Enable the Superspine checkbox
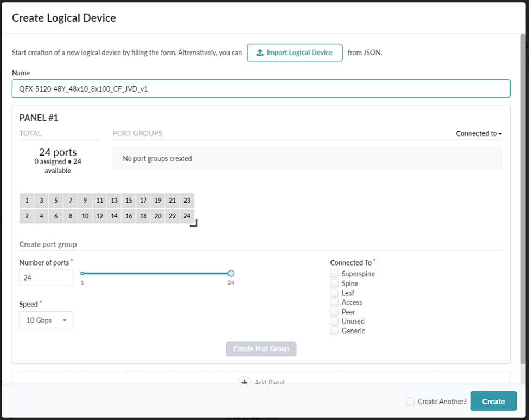This screenshot has width=529, height=420. point(334,274)
